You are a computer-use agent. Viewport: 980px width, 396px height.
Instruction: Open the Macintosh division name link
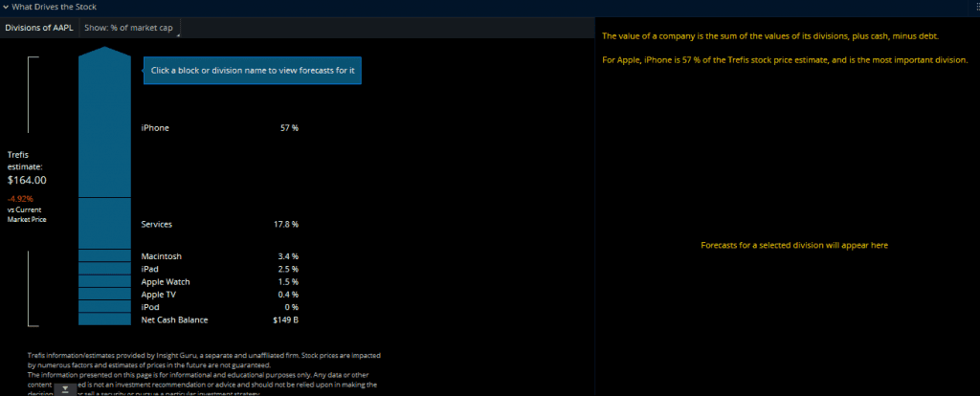pyautogui.click(x=161, y=256)
